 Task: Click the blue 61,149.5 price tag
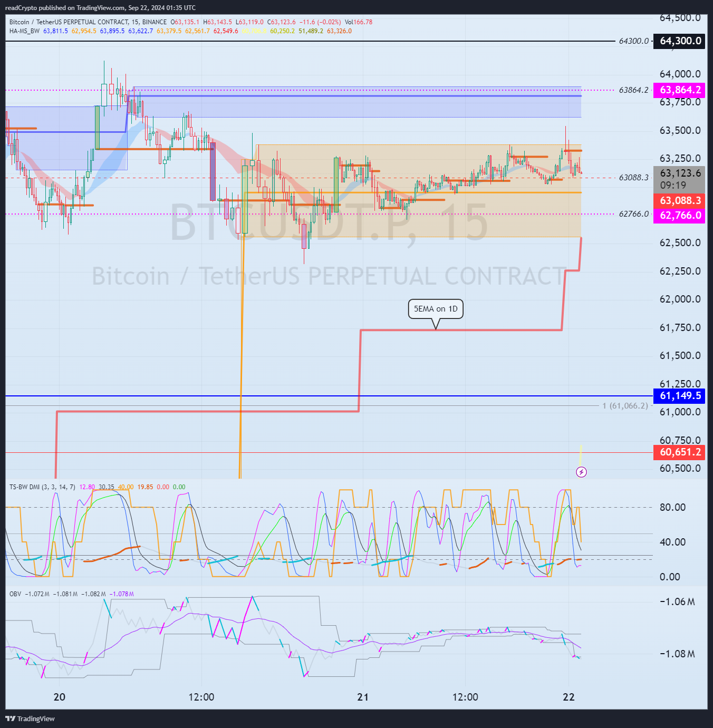679,395
